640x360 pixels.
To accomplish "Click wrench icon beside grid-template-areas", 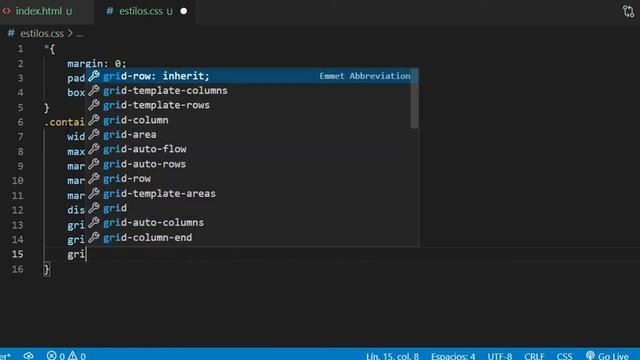I will [x=94, y=193].
